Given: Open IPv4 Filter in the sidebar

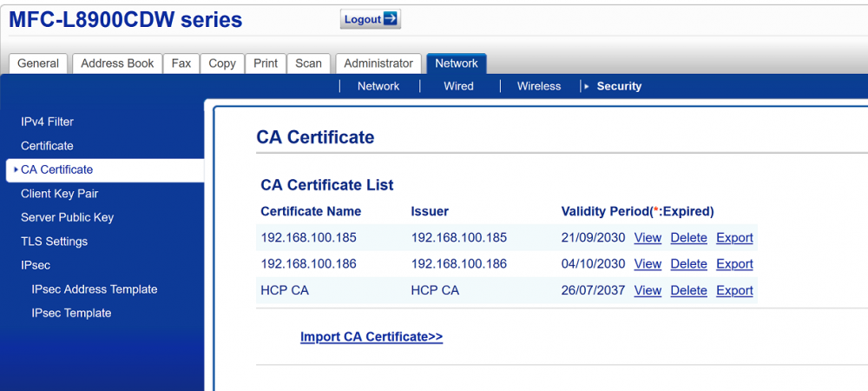Looking at the screenshot, I should point(48,122).
